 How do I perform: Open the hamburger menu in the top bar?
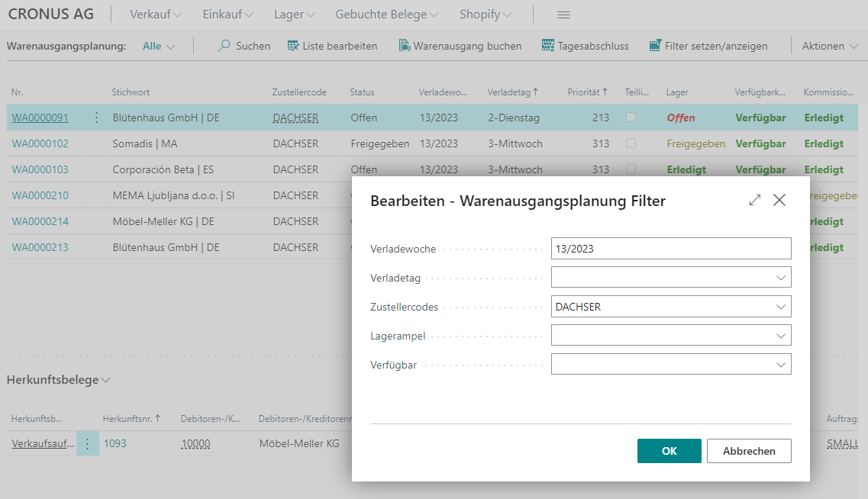tap(563, 14)
